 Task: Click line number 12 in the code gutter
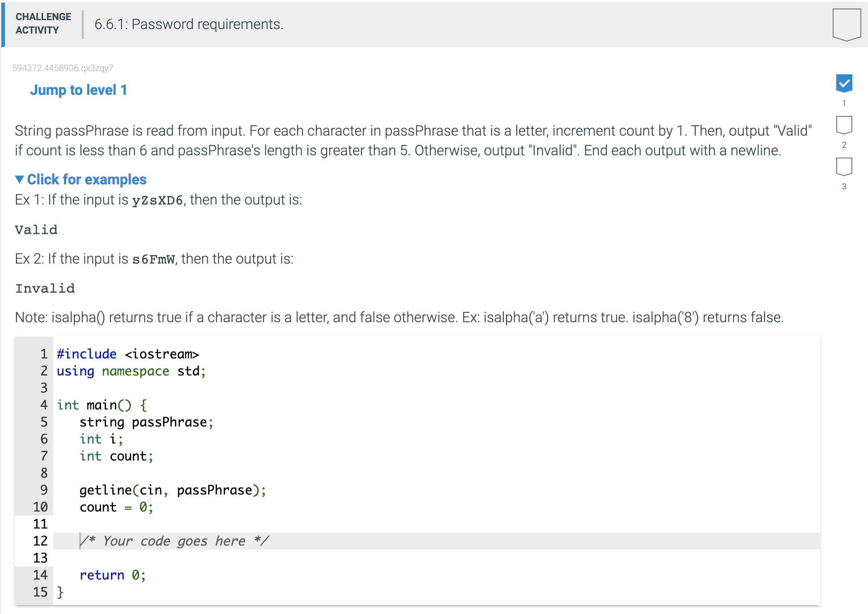pyautogui.click(x=40, y=541)
